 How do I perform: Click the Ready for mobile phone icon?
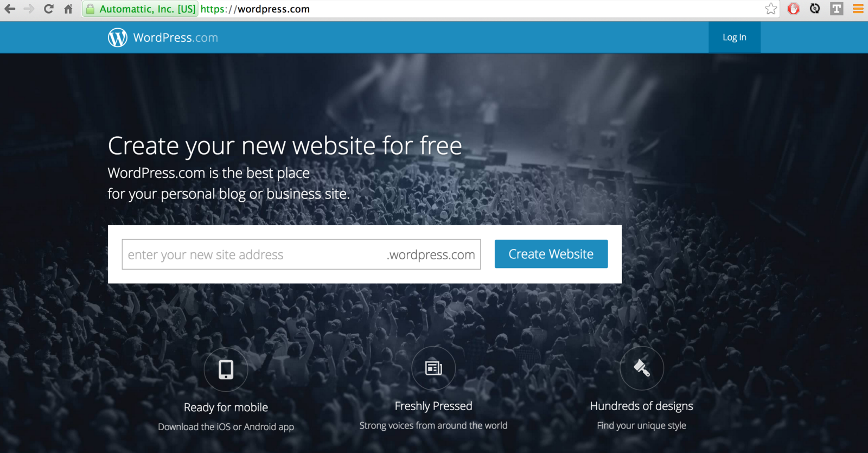(x=226, y=369)
